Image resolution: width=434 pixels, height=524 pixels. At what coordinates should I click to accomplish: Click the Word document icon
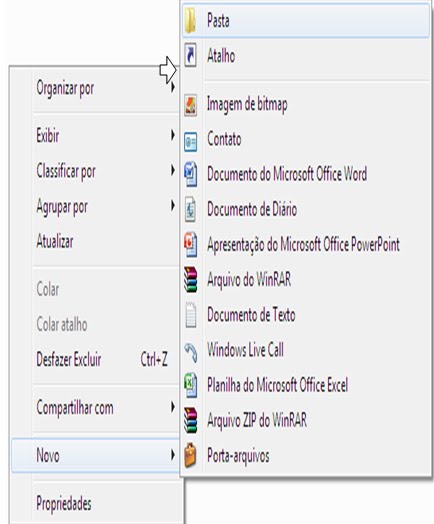[190, 174]
